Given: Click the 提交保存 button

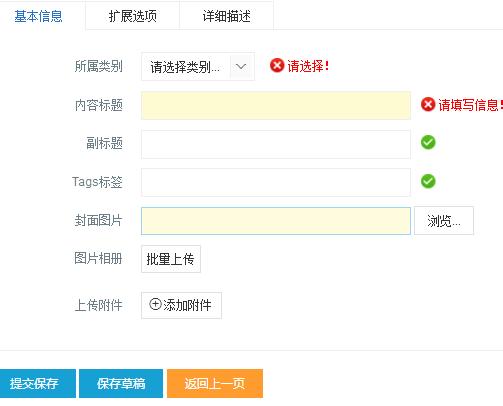Looking at the screenshot, I should click(38, 383).
